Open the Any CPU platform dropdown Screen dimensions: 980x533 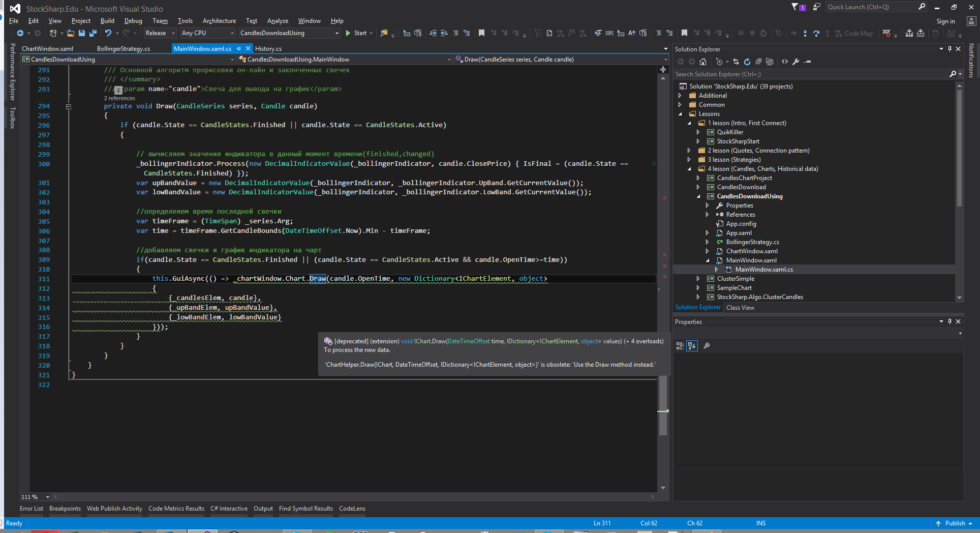pos(208,33)
